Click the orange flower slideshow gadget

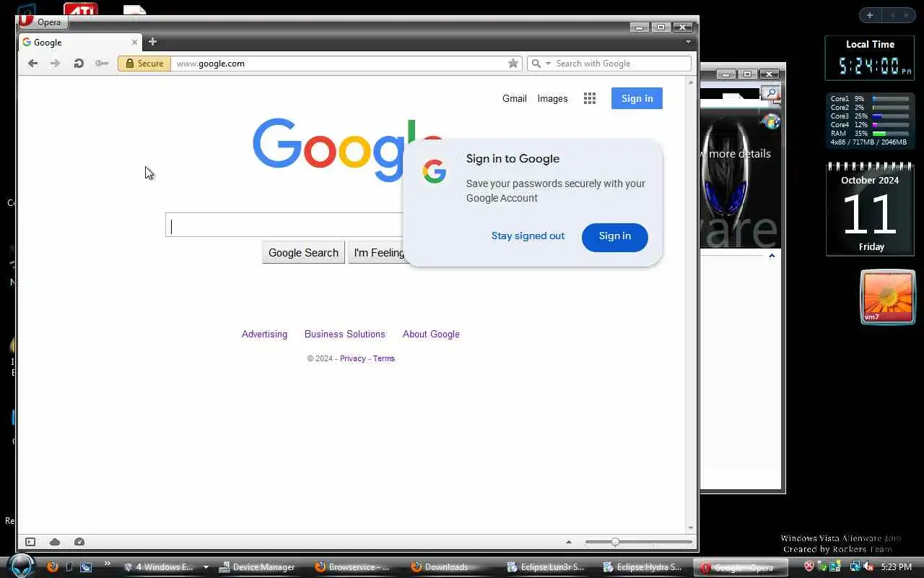[888, 297]
